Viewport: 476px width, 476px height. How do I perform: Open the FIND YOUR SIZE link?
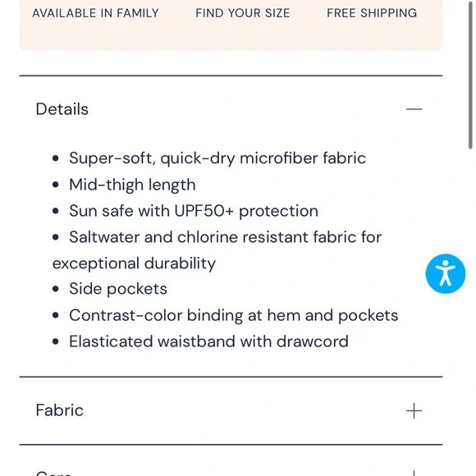click(243, 13)
